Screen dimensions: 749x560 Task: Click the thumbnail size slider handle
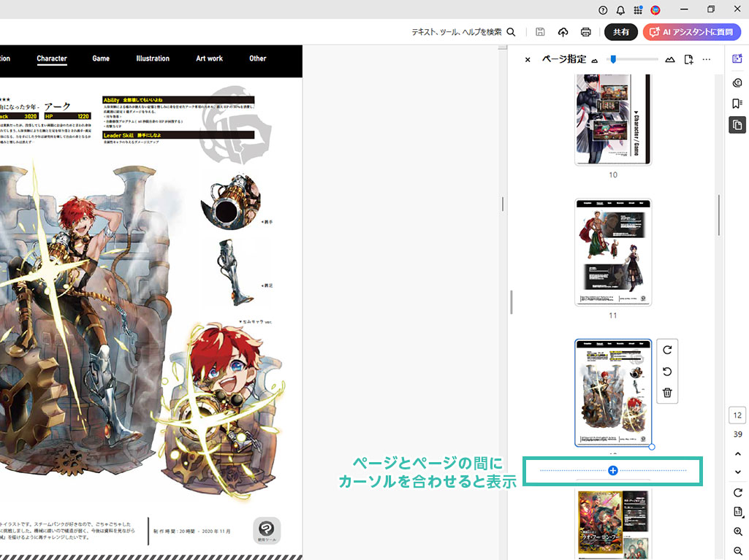(x=614, y=59)
